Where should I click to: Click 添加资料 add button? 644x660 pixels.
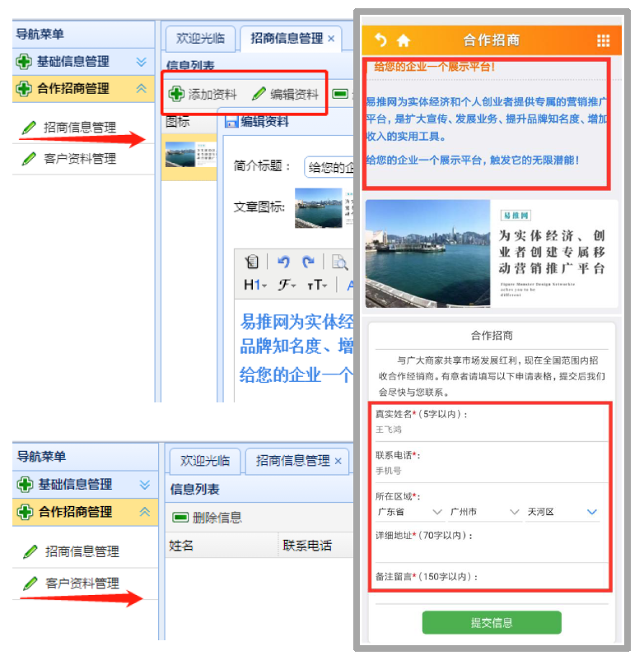[x=203, y=94]
